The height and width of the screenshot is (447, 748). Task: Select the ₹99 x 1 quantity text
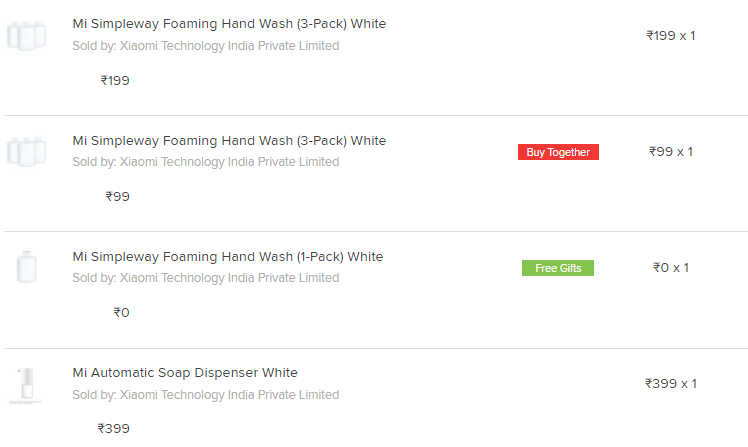tap(671, 152)
